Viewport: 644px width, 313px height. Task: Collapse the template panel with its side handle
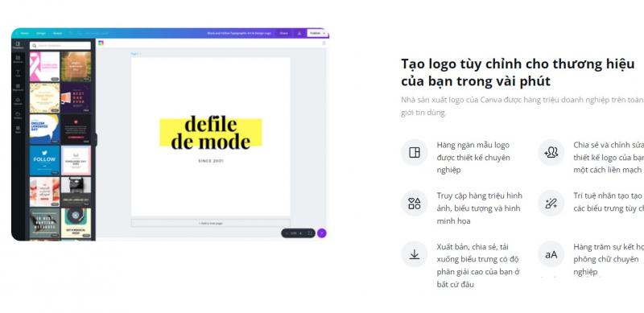[x=96, y=139]
